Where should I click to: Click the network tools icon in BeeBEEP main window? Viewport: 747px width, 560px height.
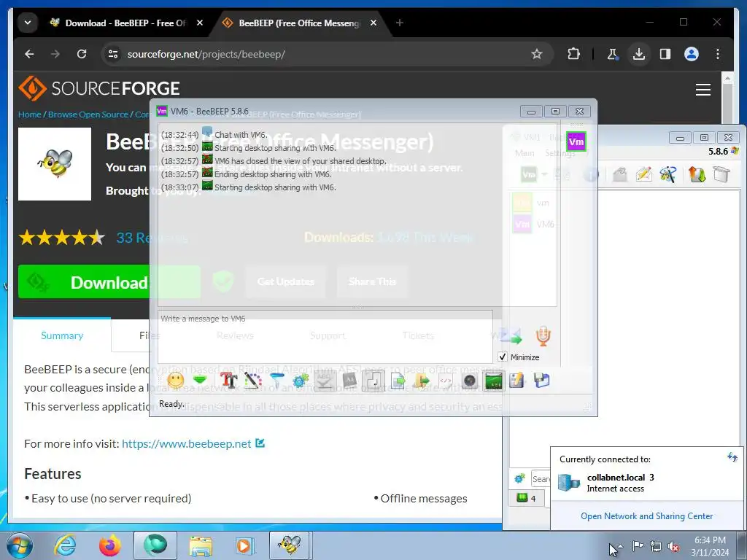[668, 174]
